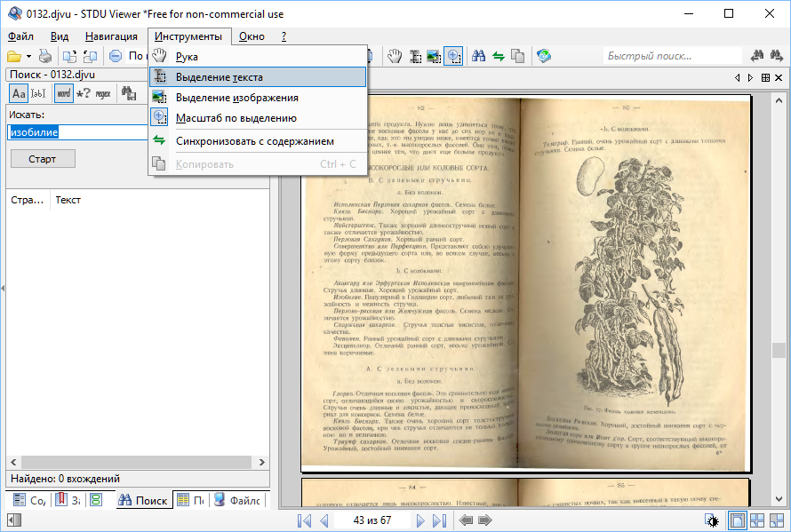This screenshot has height=532, width=791.
Task: Toggle the zoom-by-selection tool in toolbar
Action: click(x=453, y=56)
